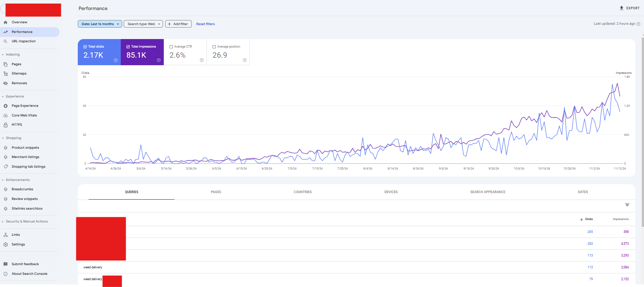Click the Export download icon
The image size is (644, 287).
pos(621,8)
